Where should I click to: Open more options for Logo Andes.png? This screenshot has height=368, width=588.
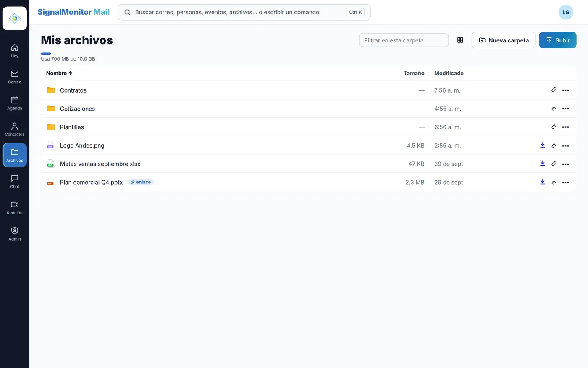click(566, 146)
